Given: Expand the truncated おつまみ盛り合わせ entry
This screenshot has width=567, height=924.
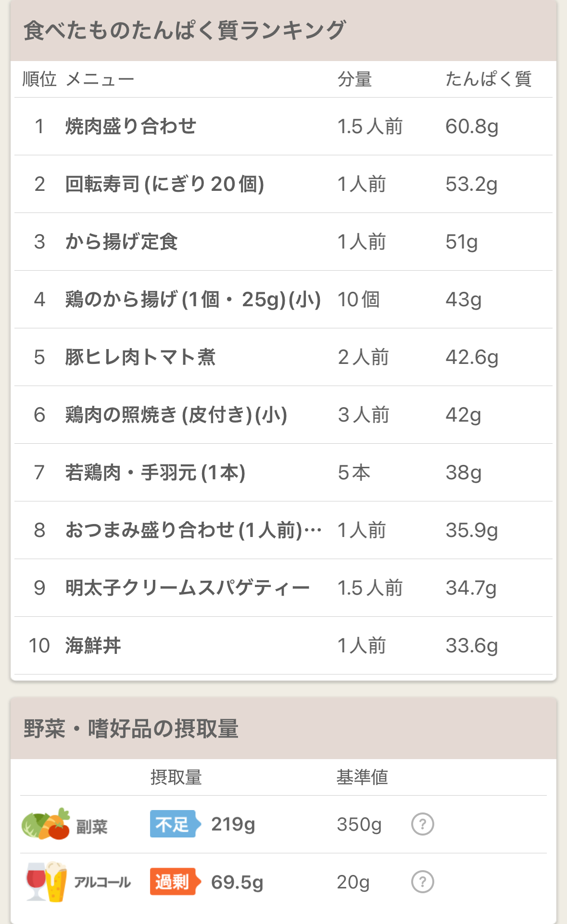Looking at the screenshot, I should [x=283, y=530].
